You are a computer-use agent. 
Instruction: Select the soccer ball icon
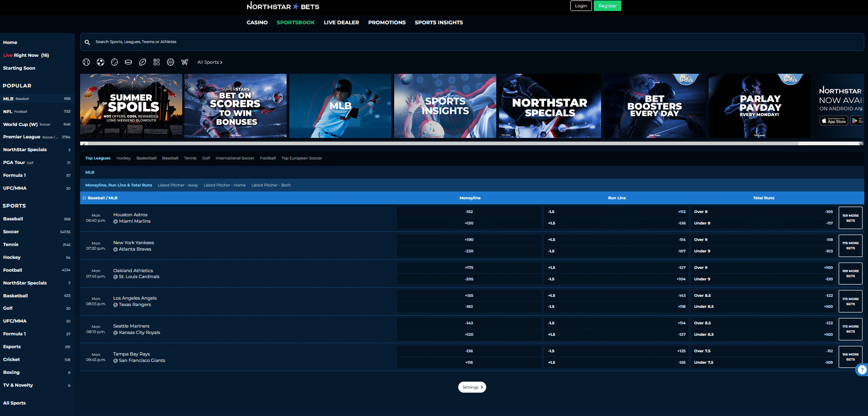coord(100,62)
